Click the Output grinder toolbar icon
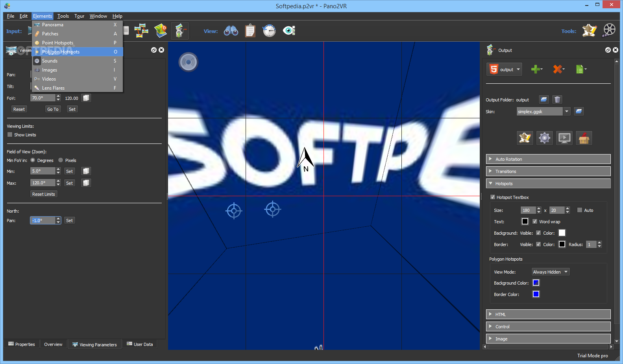Image resolution: width=623 pixels, height=364 pixels. (180, 31)
